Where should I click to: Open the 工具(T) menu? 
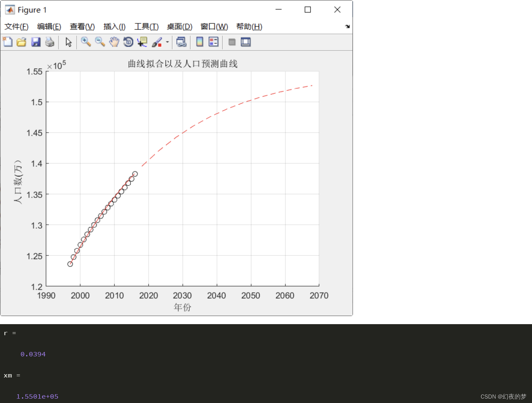(146, 27)
